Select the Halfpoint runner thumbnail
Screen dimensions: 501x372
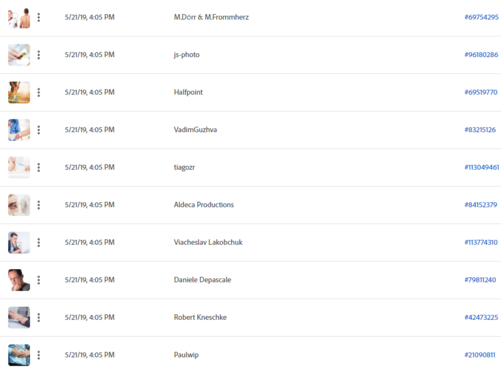click(x=19, y=92)
